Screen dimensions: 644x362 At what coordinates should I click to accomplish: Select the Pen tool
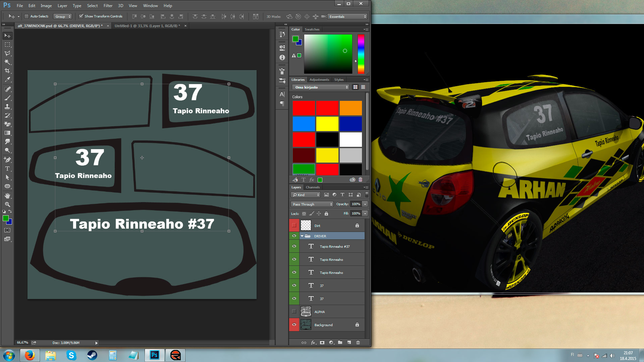coord(7,160)
